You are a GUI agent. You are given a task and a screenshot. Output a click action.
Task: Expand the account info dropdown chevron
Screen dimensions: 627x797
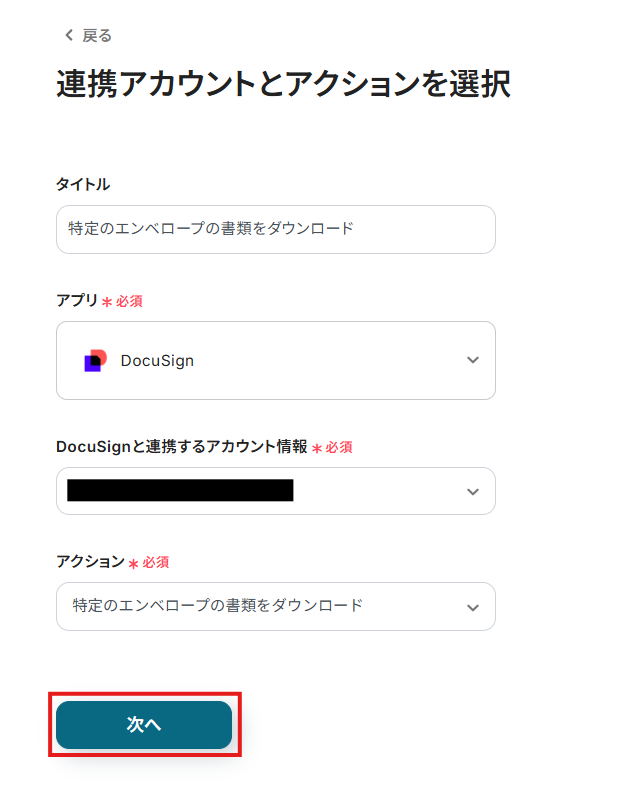click(x=473, y=491)
